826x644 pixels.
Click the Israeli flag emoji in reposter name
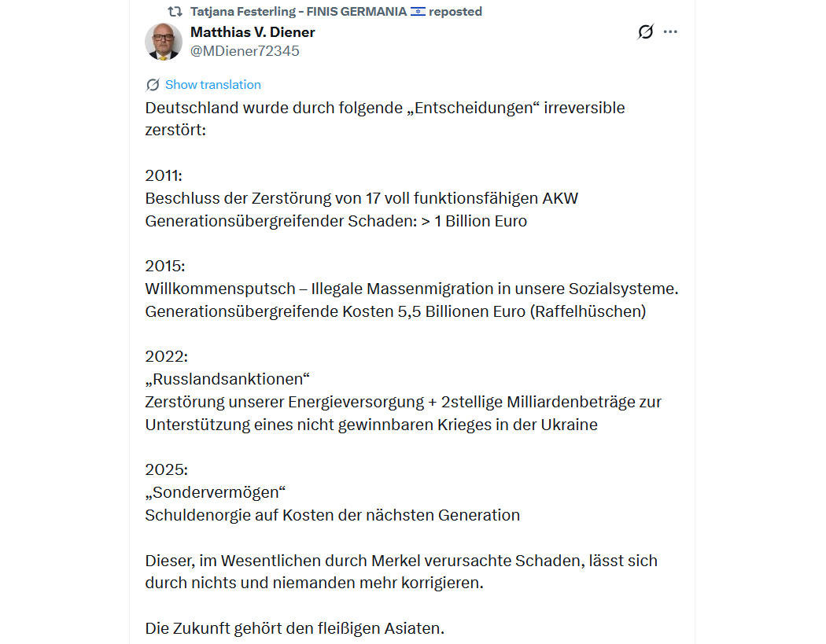[418, 12]
